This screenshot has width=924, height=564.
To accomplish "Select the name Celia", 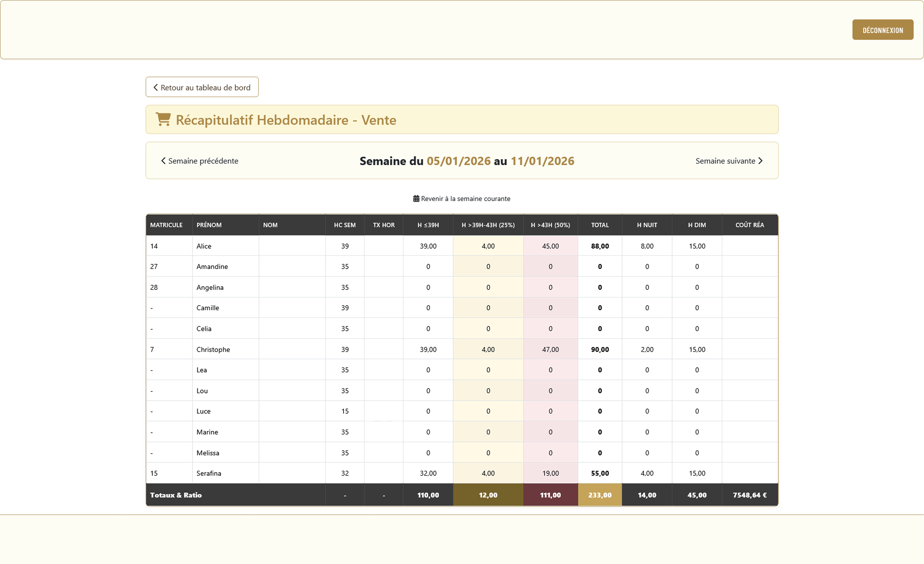I will point(204,328).
